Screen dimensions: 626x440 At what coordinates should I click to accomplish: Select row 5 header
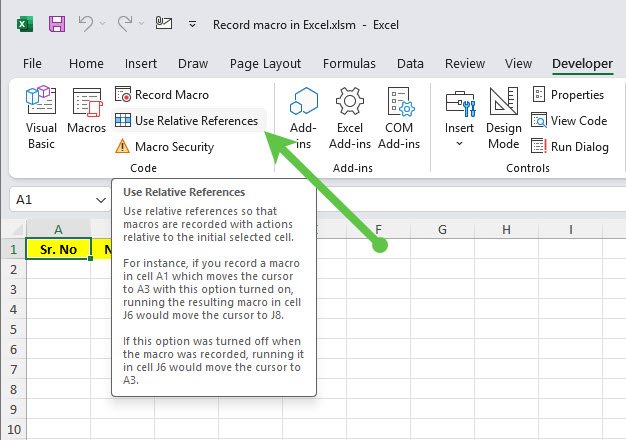point(14,329)
